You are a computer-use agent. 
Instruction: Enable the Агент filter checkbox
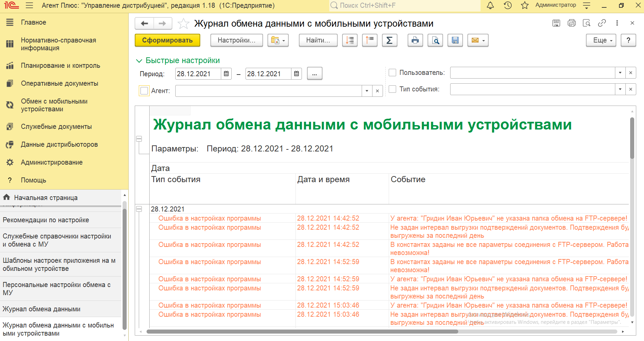coord(144,91)
